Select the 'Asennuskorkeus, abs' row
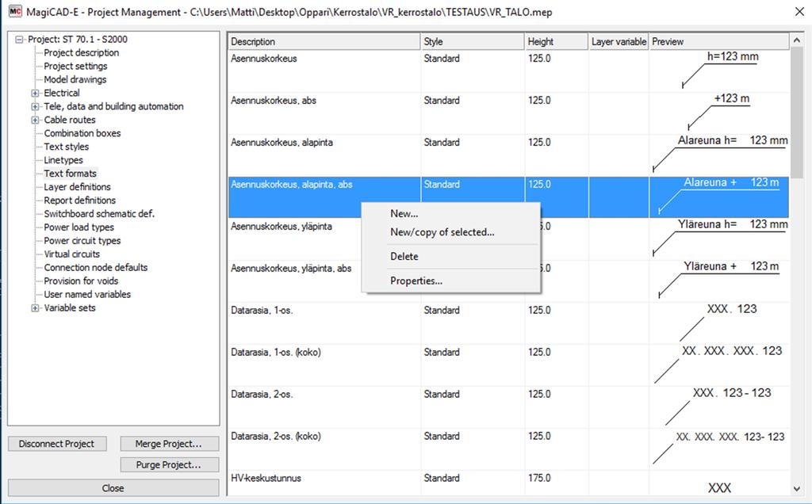Viewport: 812px width, 504px height. (509, 113)
